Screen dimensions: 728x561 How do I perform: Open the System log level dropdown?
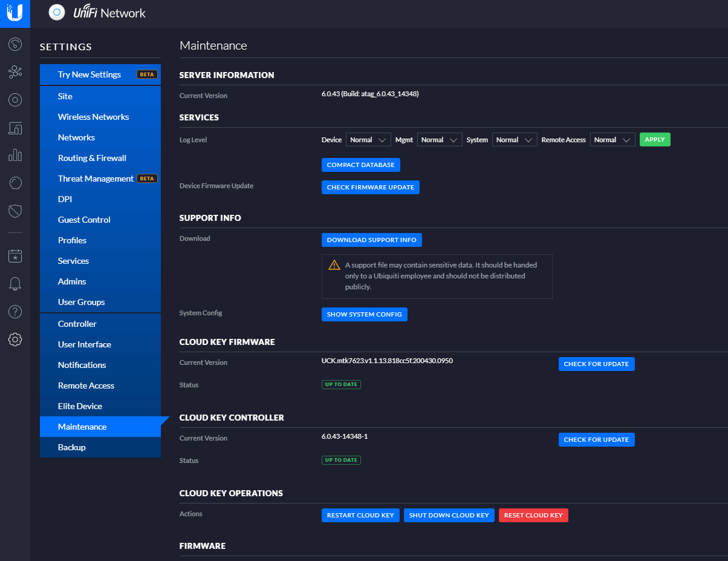pos(515,140)
